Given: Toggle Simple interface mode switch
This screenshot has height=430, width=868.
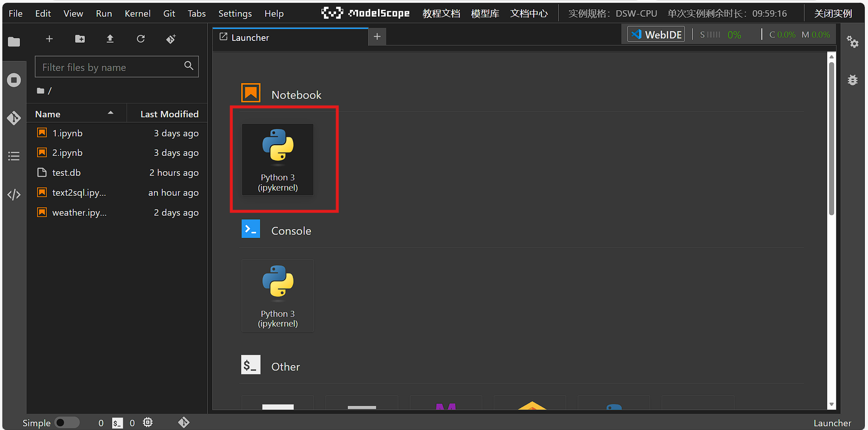Looking at the screenshot, I should pos(67,423).
